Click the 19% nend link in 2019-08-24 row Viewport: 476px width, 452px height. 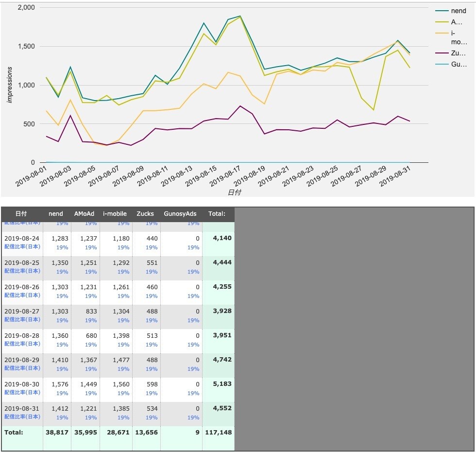tap(62, 247)
